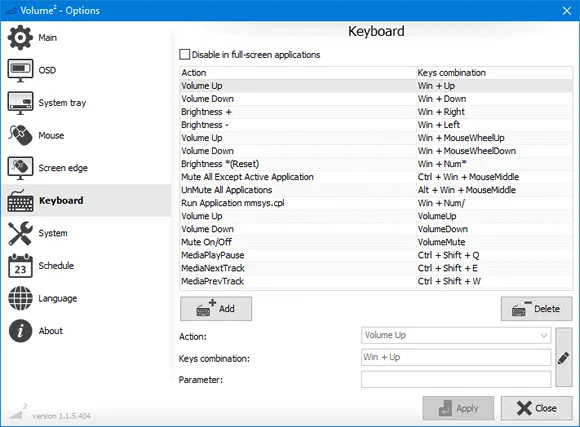Screen dimensions: 580x427
Task: Click the pencil edit icon beside Keys combination
Action: 564,357
